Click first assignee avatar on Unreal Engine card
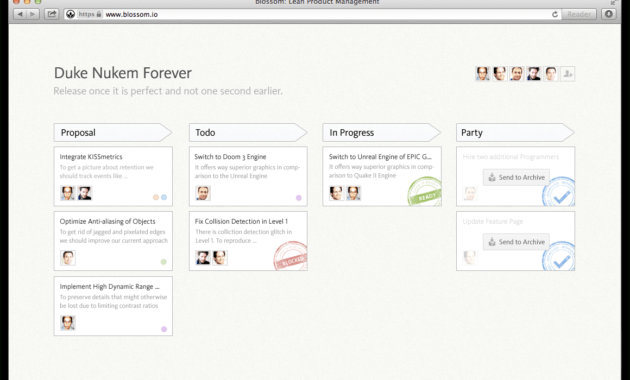The image size is (630, 380). pyautogui.click(x=337, y=193)
